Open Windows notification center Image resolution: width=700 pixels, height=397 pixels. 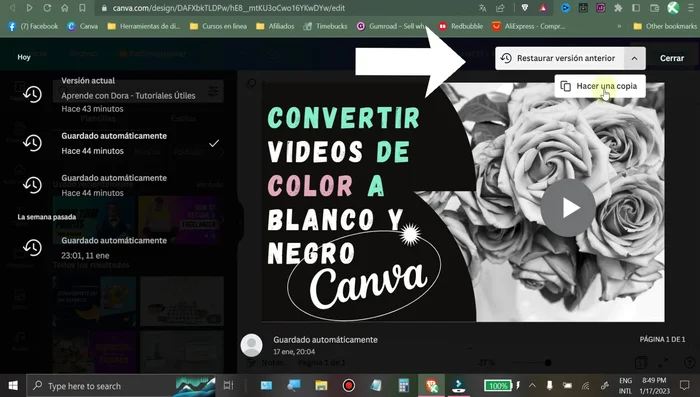(x=684, y=385)
